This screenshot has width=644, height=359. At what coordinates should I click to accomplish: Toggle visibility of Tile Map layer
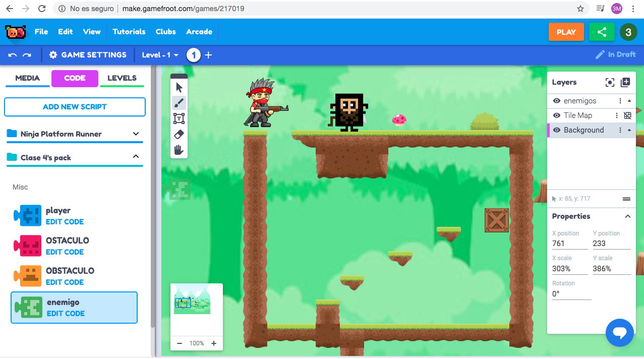(557, 115)
